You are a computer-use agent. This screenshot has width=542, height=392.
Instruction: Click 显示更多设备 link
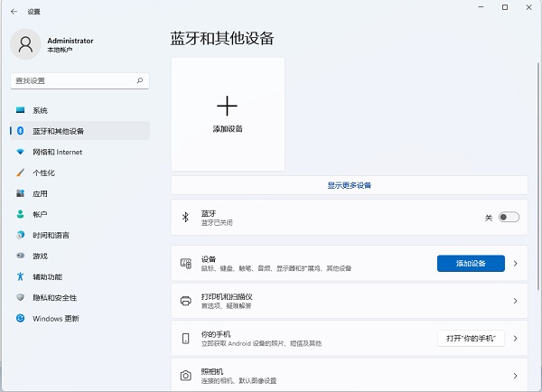(349, 185)
